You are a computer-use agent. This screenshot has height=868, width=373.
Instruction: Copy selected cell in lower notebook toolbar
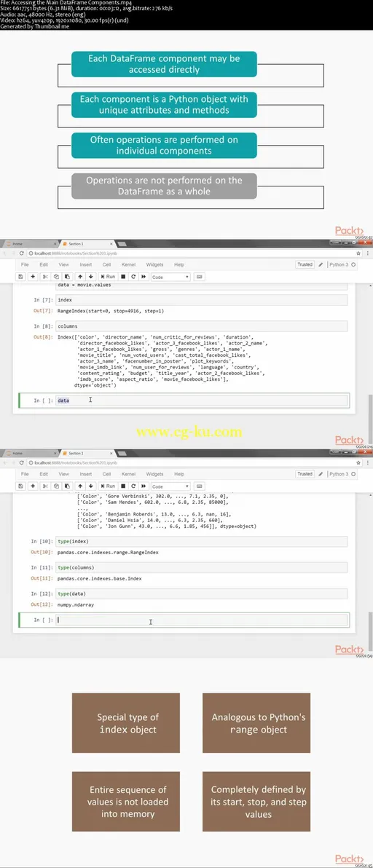coord(56,486)
